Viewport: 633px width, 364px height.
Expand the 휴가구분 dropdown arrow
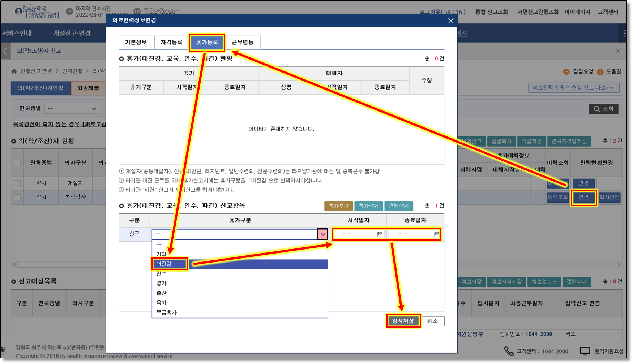click(322, 234)
